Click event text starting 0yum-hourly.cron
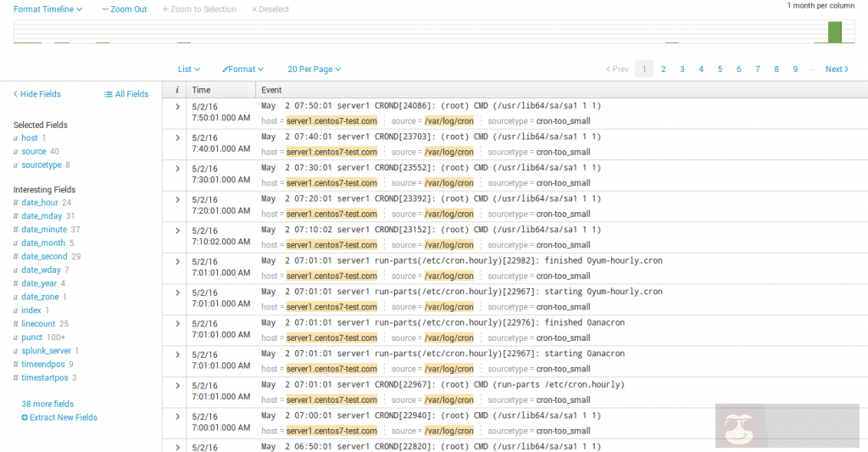The image size is (868, 452). pos(462,292)
